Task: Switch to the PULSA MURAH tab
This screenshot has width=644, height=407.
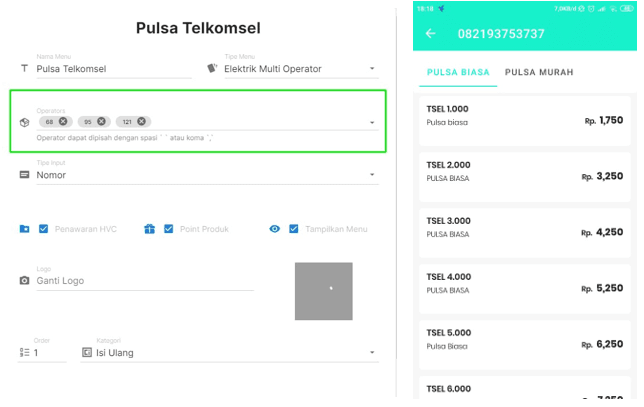Action: click(539, 73)
